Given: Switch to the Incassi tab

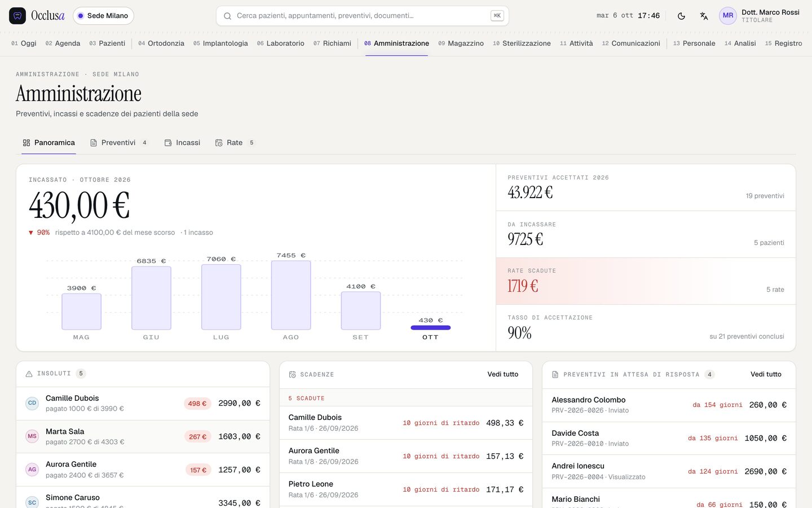Looking at the screenshot, I should tap(182, 143).
